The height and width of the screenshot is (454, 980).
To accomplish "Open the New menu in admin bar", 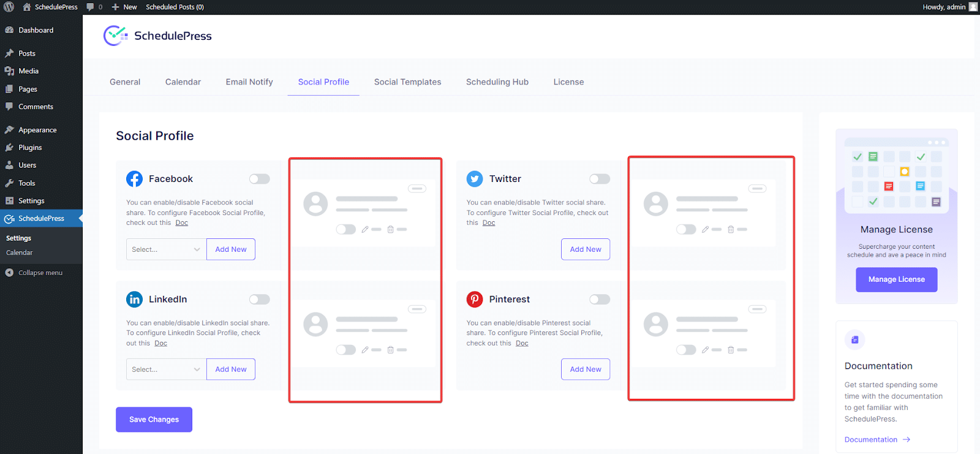I will (x=124, y=7).
